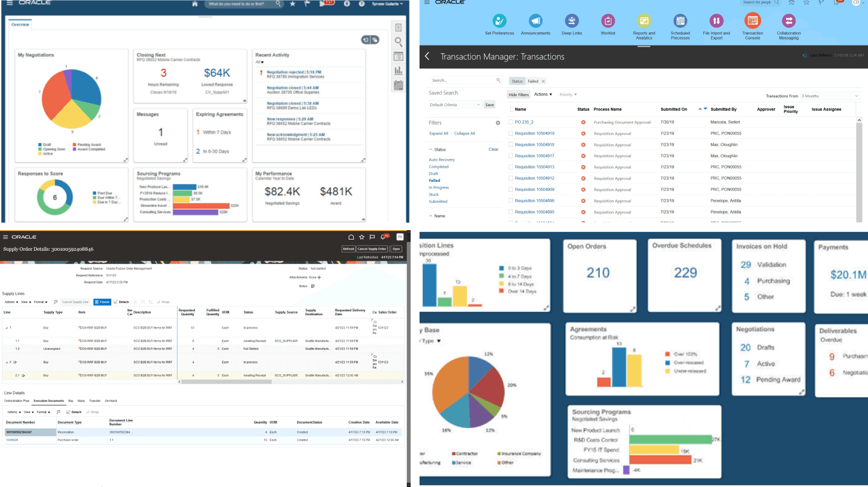The height and width of the screenshot is (487, 868).
Task: Open the Transaction Console icon
Action: (x=753, y=21)
